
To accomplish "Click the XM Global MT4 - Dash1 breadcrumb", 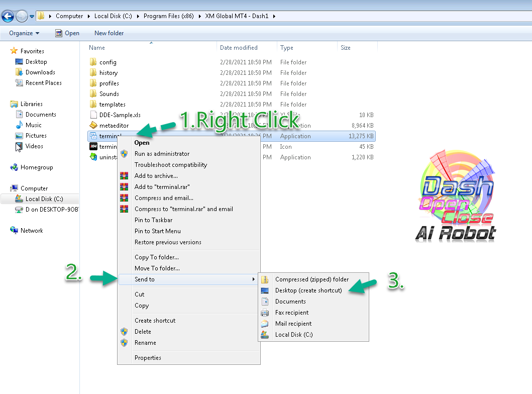I will (237, 16).
